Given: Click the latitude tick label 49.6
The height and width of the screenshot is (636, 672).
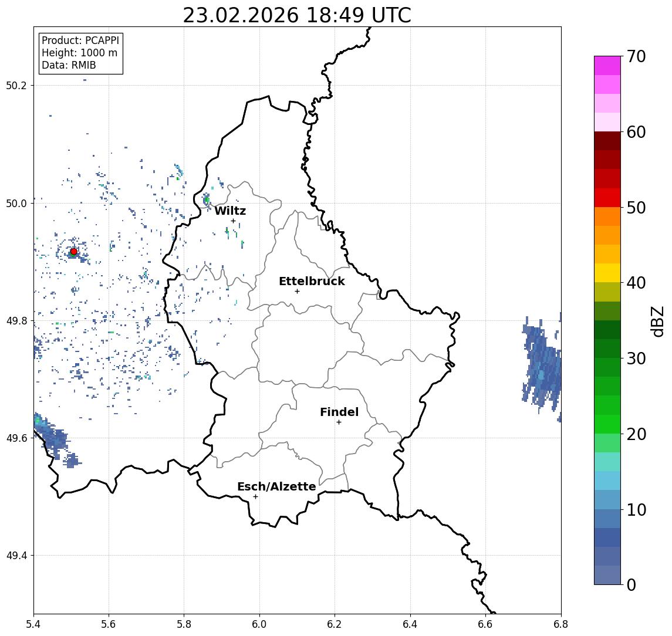Looking at the screenshot, I should click(x=16, y=438).
